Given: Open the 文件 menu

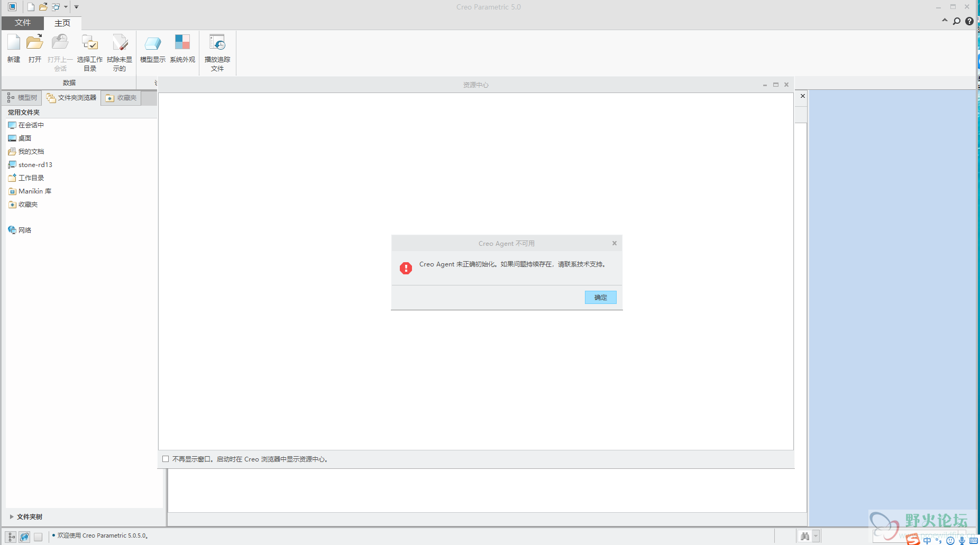Looking at the screenshot, I should (23, 23).
